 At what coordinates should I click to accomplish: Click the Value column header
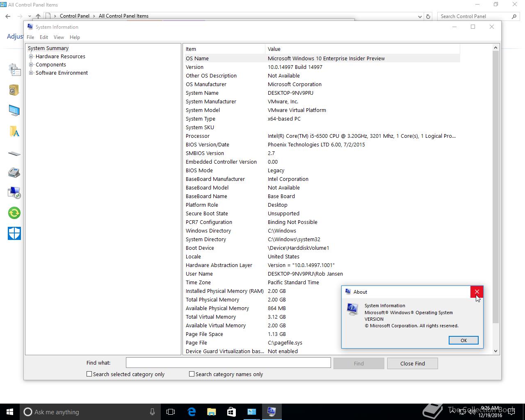(363, 49)
